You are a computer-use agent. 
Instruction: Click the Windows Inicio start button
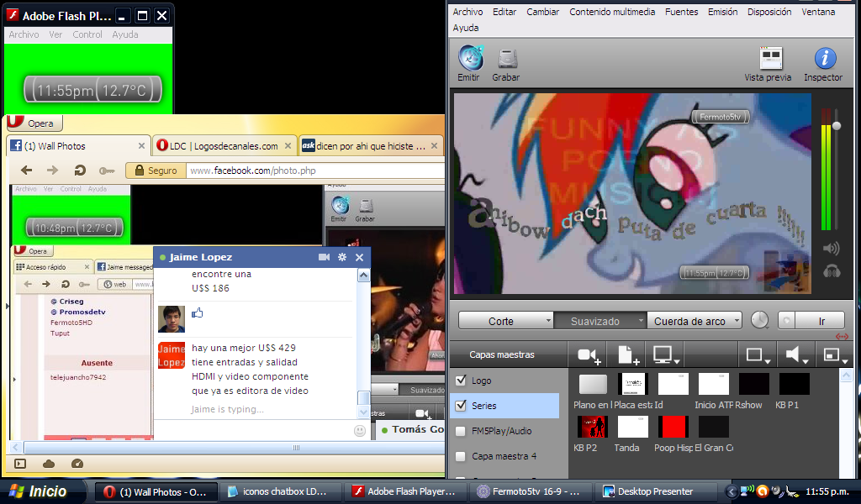pos(42,491)
